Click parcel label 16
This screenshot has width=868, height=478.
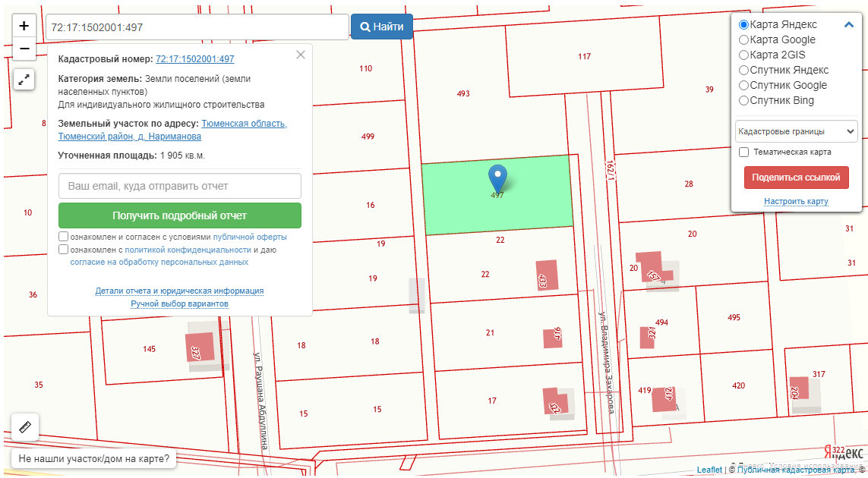[371, 206]
